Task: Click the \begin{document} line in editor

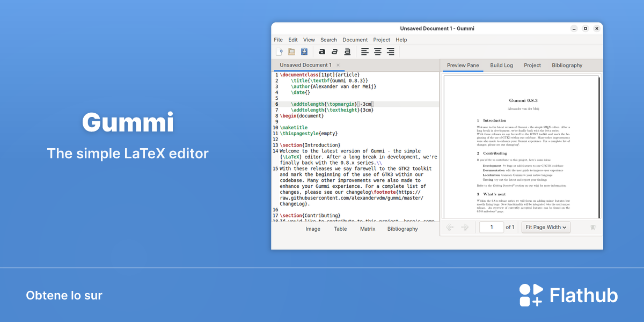Action: 302,116
